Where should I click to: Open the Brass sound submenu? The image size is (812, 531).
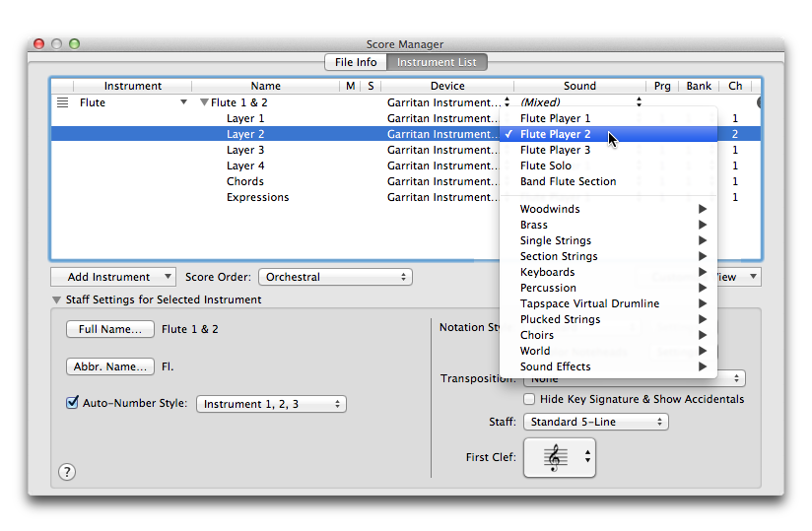(608, 225)
